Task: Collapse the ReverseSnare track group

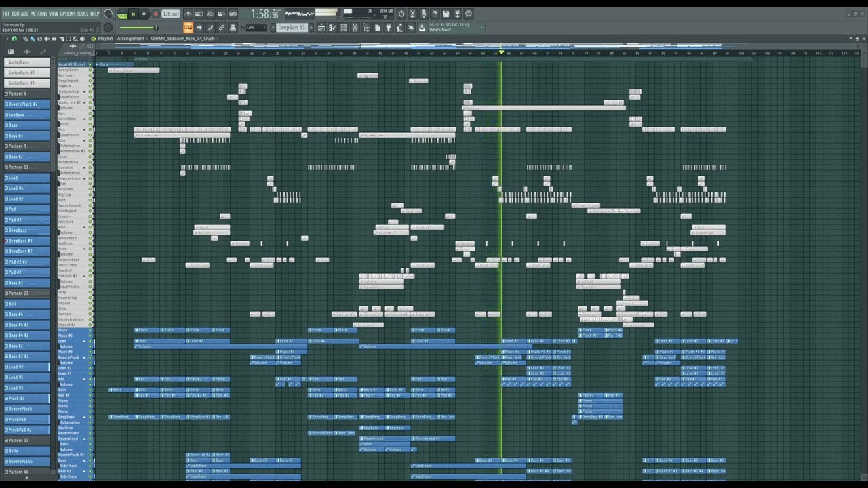Action: [x=85, y=178]
